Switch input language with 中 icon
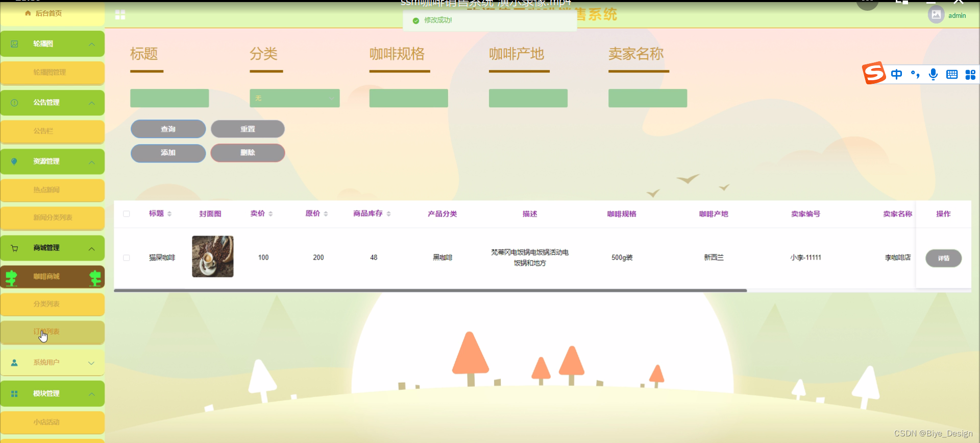 pyautogui.click(x=896, y=75)
